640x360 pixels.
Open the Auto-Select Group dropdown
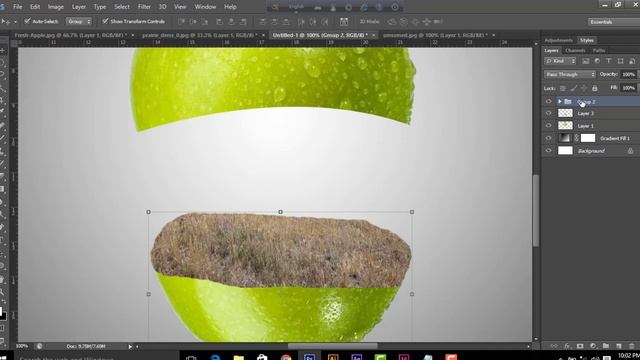(79, 21)
